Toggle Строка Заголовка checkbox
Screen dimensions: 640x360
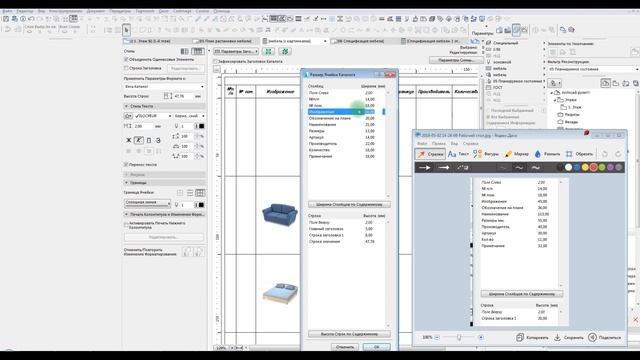coord(126,68)
